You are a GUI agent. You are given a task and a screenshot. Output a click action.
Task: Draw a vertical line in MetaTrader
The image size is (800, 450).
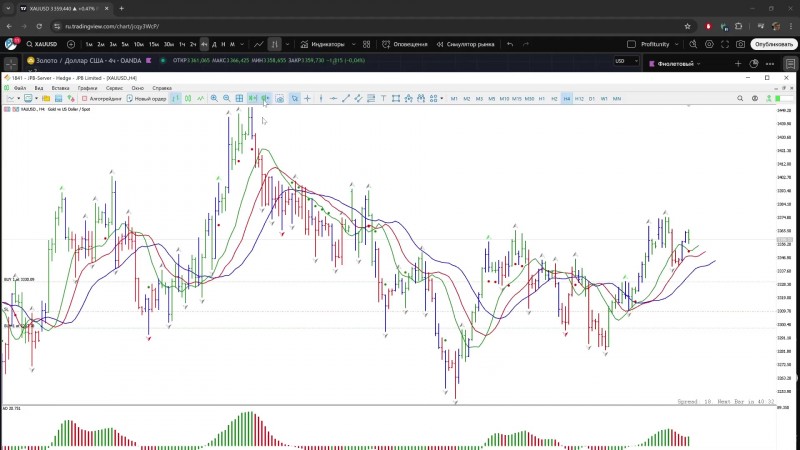321,98
